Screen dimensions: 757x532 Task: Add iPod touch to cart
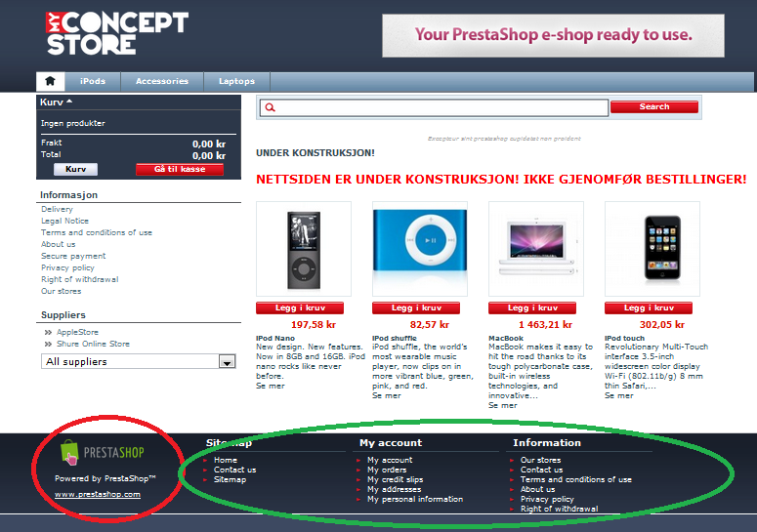[x=649, y=307]
